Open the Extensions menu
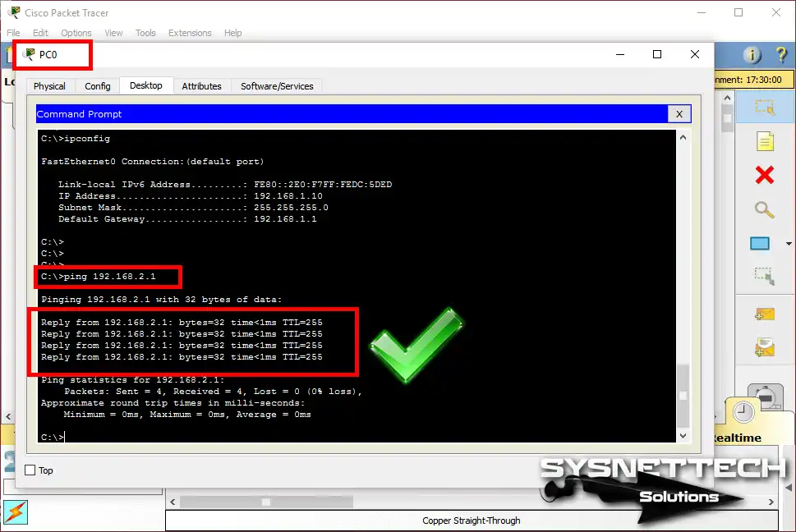This screenshot has height=532, width=796. click(190, 33)
